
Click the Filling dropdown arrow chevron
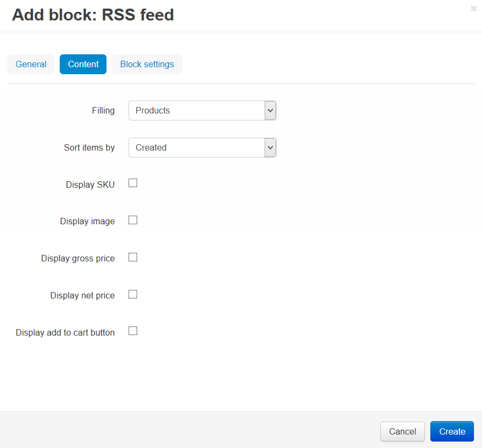coord(270,110)
